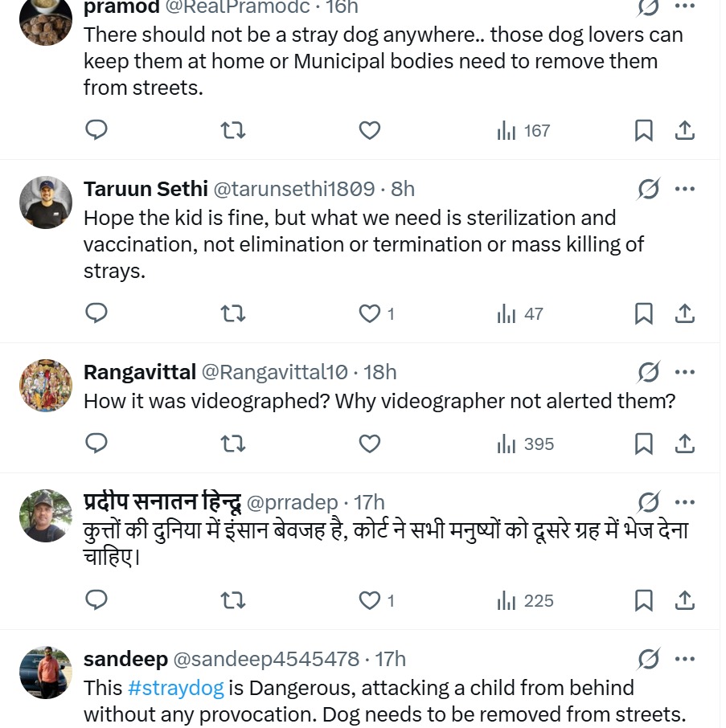This screenshot has width=726, height=728.
Task: Share Rangavittal's tweet
Action: click(685, 444)
